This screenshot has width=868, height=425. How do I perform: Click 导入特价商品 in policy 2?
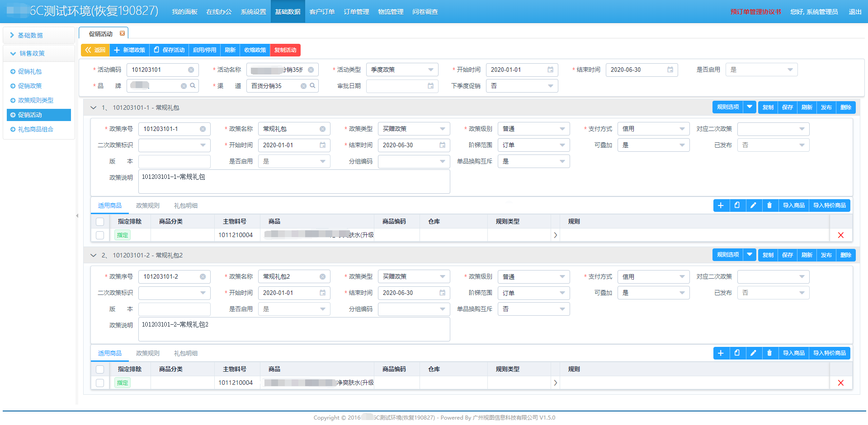pyautogui.click(x=830, y=353)
